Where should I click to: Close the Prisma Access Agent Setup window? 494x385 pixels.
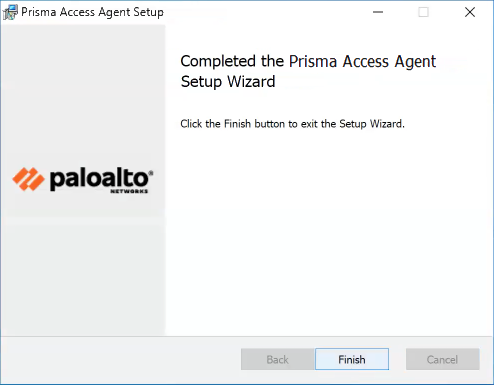(470, 12)
